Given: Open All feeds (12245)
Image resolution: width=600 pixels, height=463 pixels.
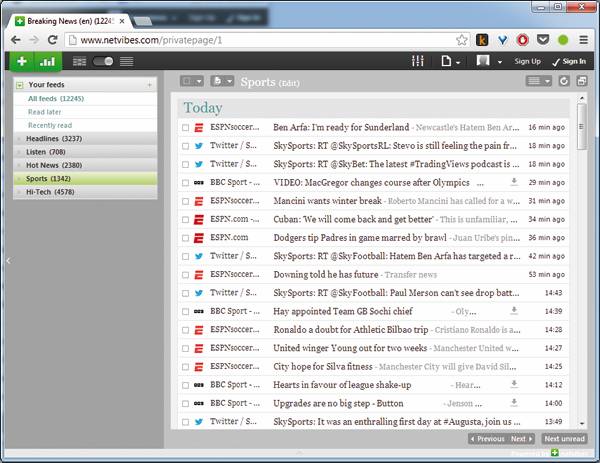Looking at the screenshot, I should (56, 99).
